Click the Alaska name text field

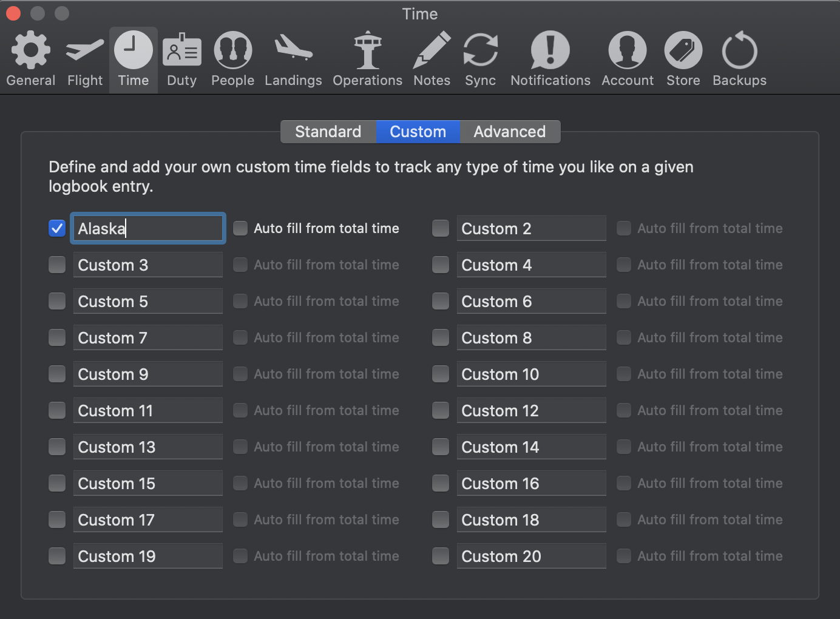pos(148,228)
